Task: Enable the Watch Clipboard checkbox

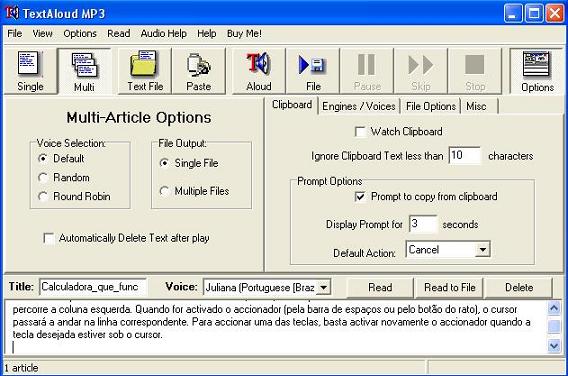Action: 360,132
